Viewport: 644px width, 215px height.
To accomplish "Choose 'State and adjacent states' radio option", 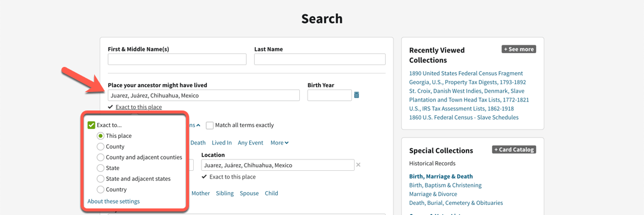I will (100, 179).
